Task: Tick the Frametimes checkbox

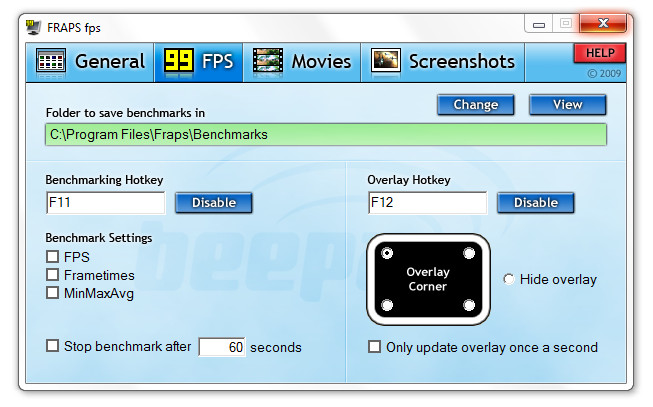Action: click(52, 275)
